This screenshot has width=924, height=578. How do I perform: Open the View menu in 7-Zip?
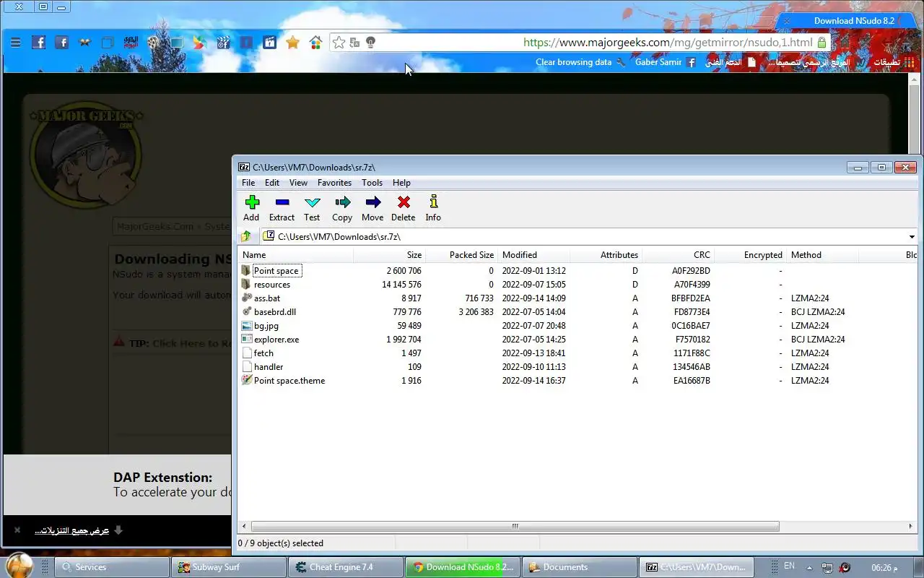pyautogui.click(x=298, y=183)
